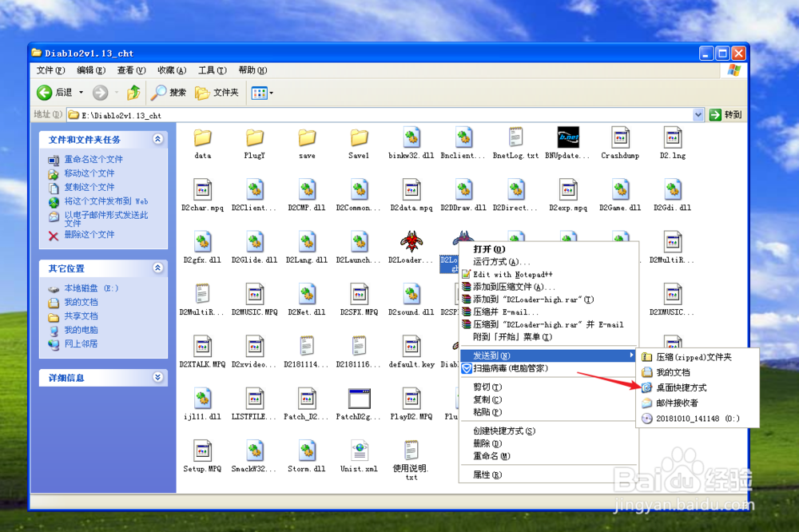This screenshot has width=799, height=532.
Task: Click the address bar path field
Action: click(380, 116)
